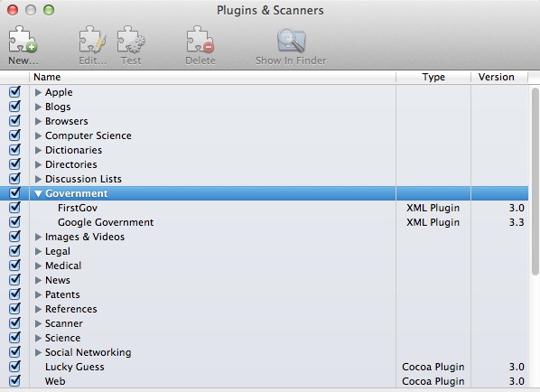Open the Edit plugin pencil icon
This screenshot has height=392, width=540.
pyautogui.click(x=93, y=40)
